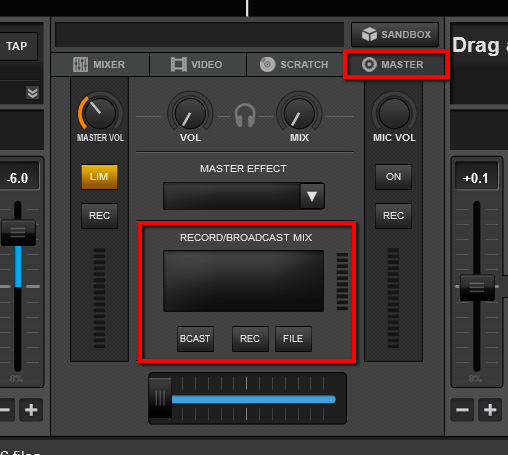Click the right deck pitch minus button
Viewport: 508px width, 455px height.
(462, 410)
